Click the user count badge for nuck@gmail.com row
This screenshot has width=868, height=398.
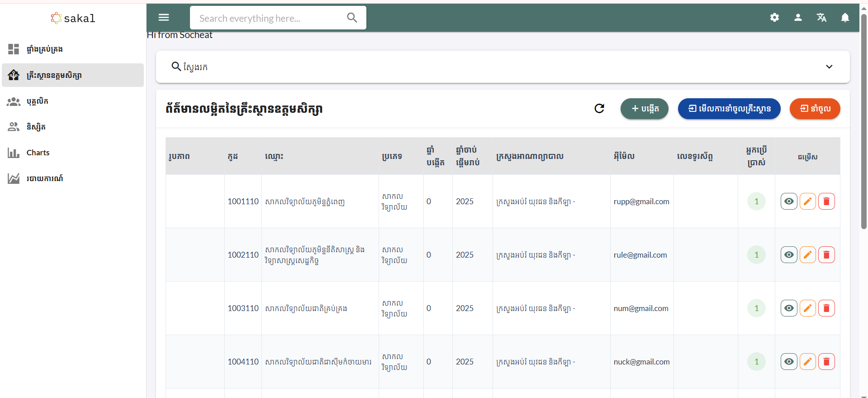756,362
